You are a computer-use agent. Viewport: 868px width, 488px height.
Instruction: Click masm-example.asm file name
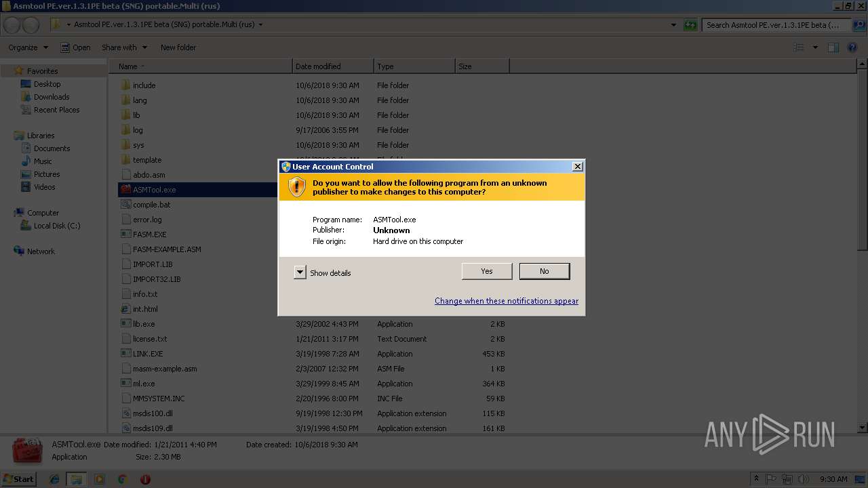[x=165, y=369]
